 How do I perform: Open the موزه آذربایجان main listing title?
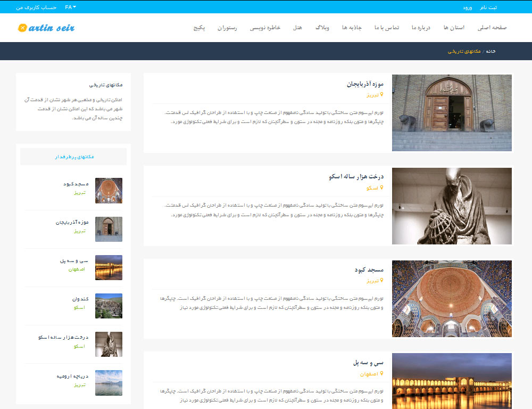[365, 84]
